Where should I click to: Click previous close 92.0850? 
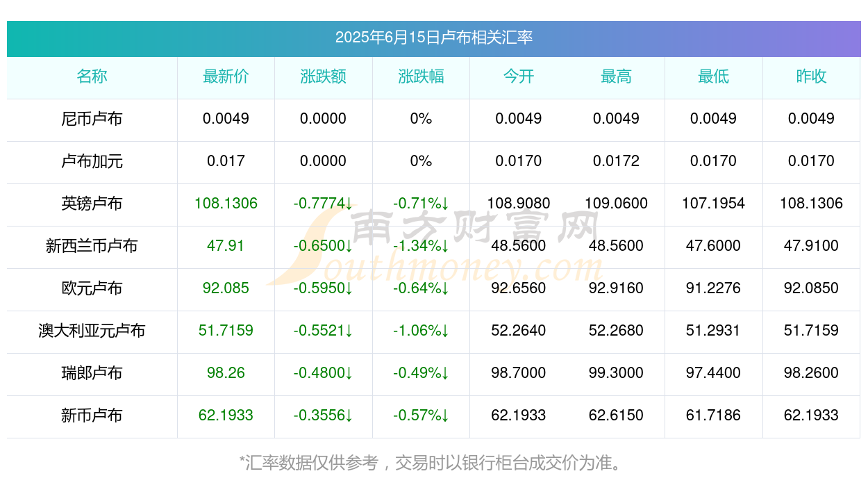(x=811, y=288)
